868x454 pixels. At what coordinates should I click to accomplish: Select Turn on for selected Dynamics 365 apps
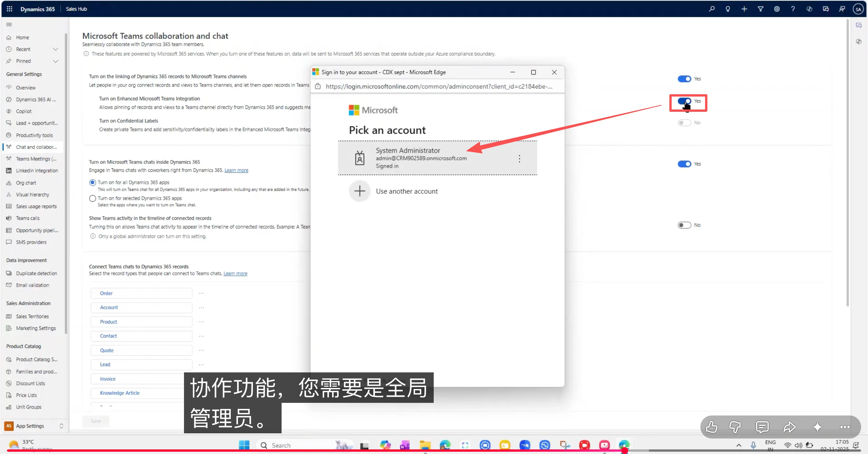pos(92,198)
